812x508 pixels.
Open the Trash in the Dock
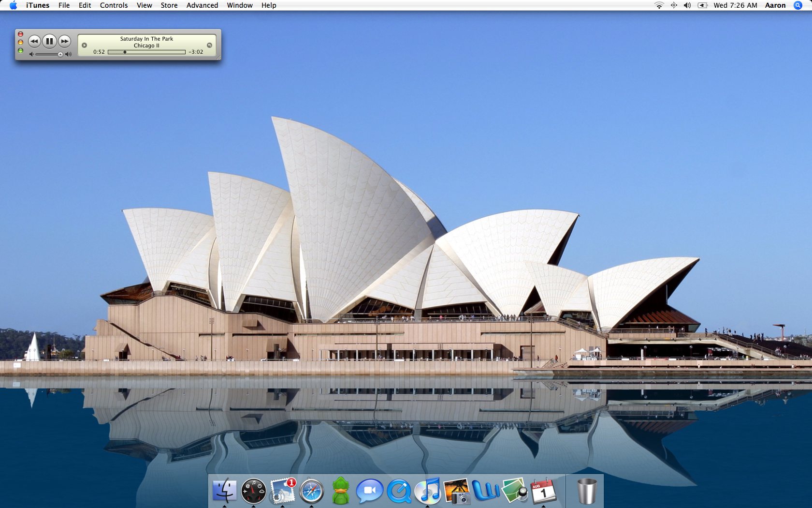(587, 491)
